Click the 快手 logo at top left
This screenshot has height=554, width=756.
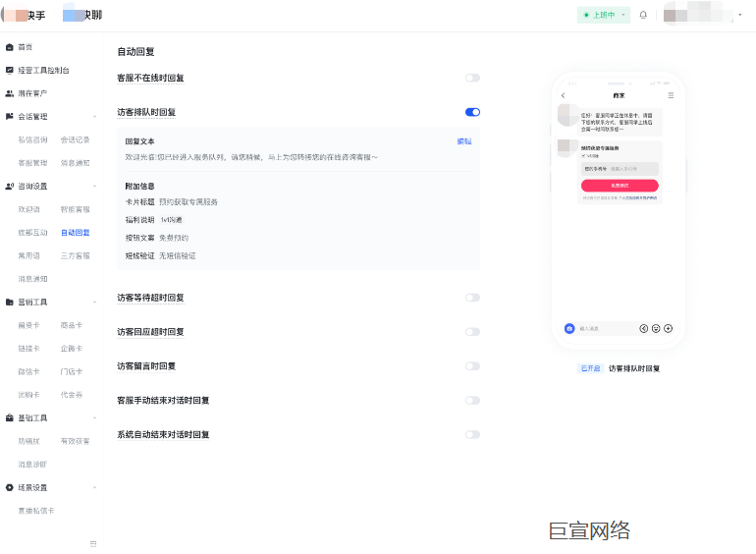[25, 15]
